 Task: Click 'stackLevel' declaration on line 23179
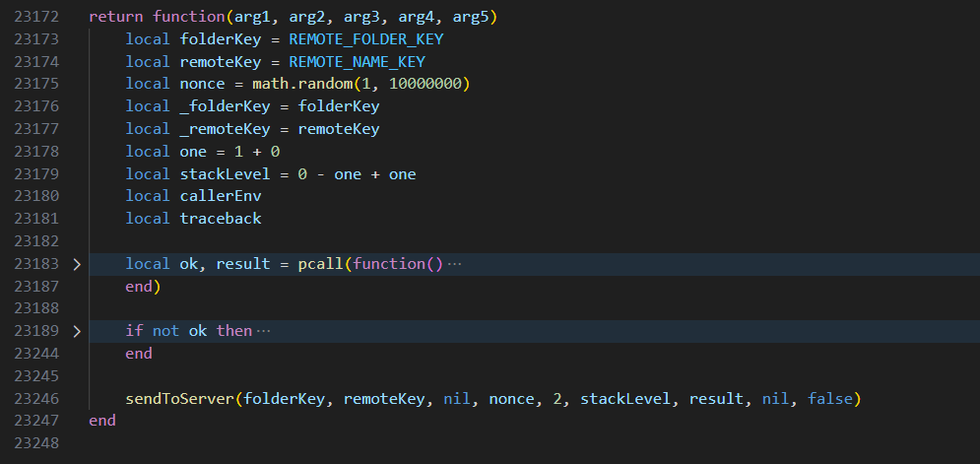click(225, 173)
